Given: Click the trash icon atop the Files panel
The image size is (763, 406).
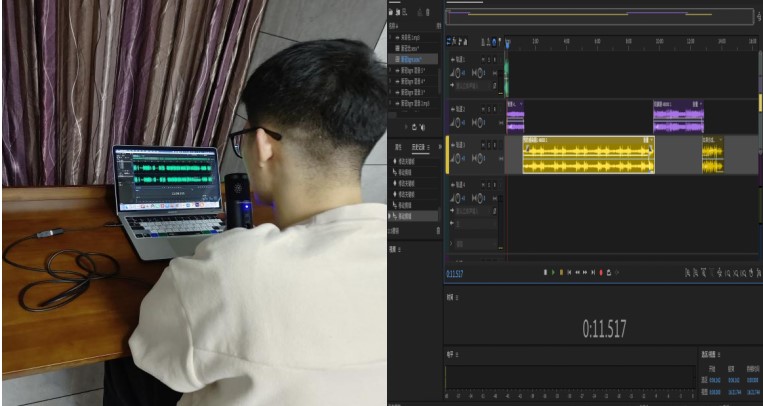Looking at the screenshot, I should point(428,12).
